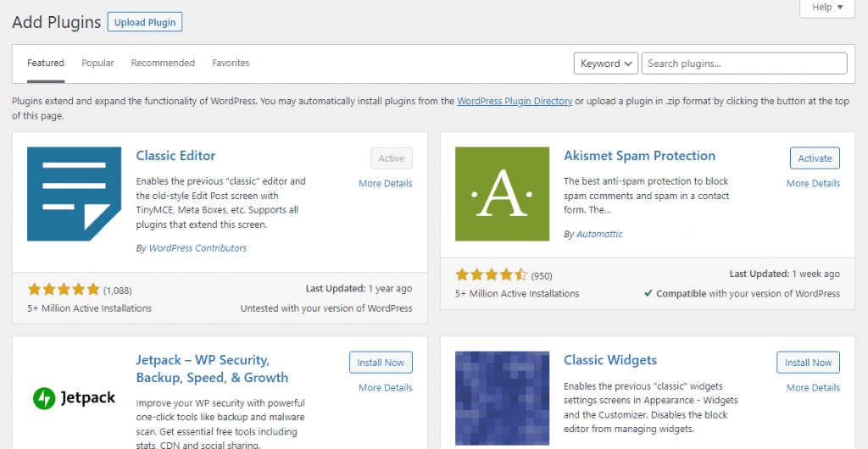Click 'Untested with your version of WordPress'

(326, 308)
